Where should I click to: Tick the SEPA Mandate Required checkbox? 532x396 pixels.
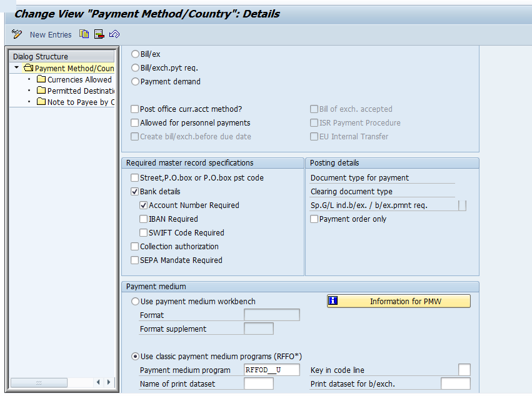tap(134, 260)
